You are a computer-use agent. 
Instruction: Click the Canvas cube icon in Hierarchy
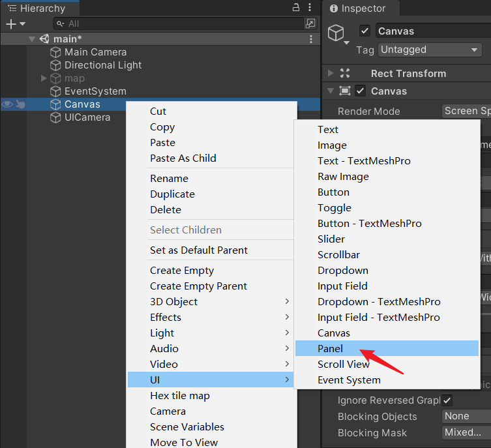[55, 104]
